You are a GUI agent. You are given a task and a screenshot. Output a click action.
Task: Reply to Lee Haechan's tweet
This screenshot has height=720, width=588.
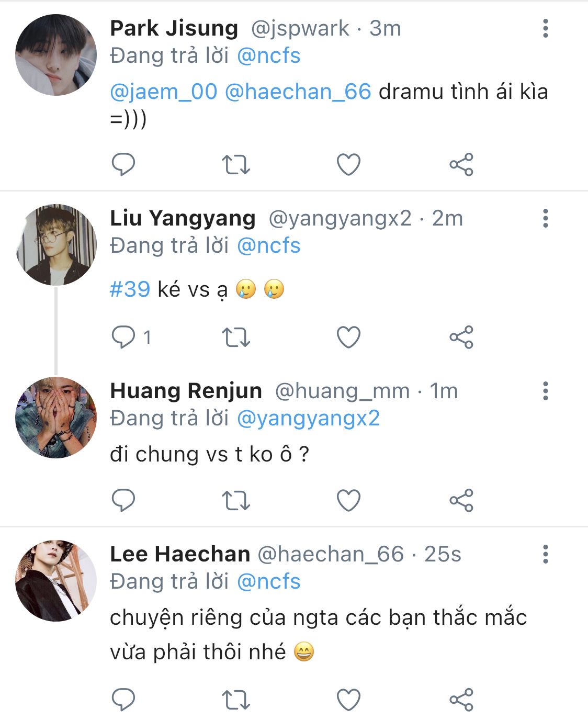pyautogui.click(x=123, y=700)
